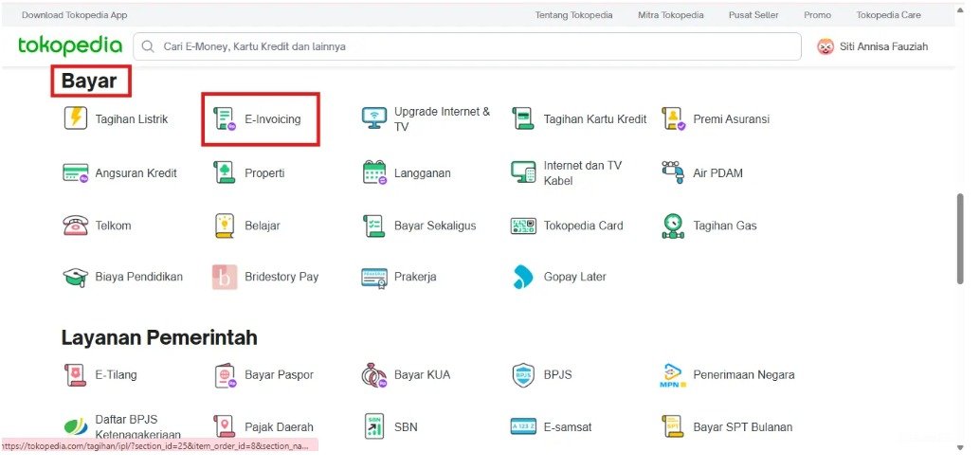Click the Premi Asuransi label
The width and height of the screenshot is (980, 470).
pyautogui.click(x=732, y=118)
